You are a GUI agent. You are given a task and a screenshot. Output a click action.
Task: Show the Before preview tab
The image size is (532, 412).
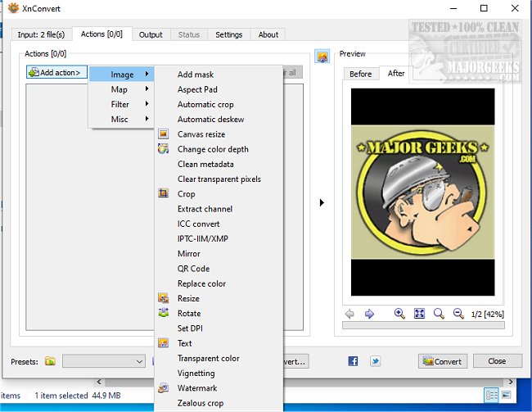360,74
